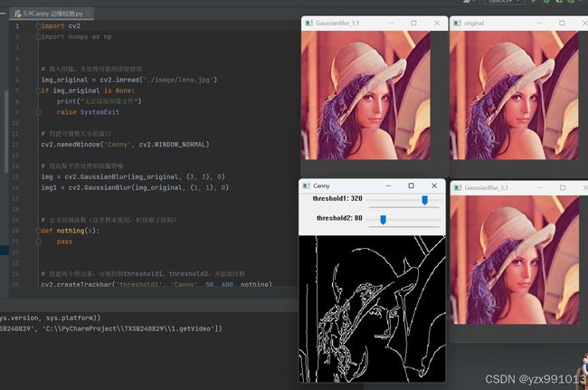Click the 'sys.version, sys.platform' console line

(51, 318)
